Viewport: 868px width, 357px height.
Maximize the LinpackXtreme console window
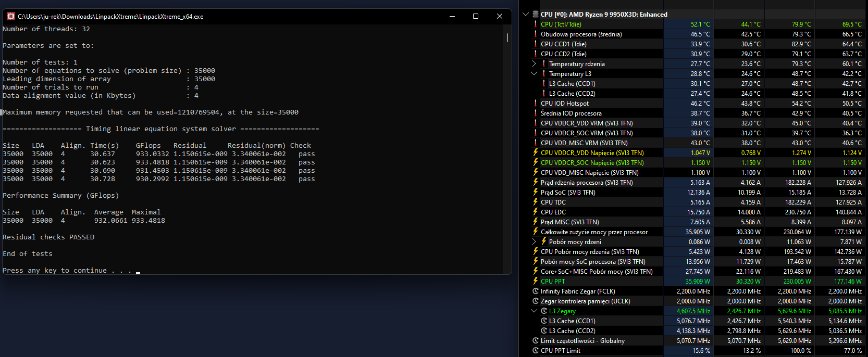(x=476, y=17)
